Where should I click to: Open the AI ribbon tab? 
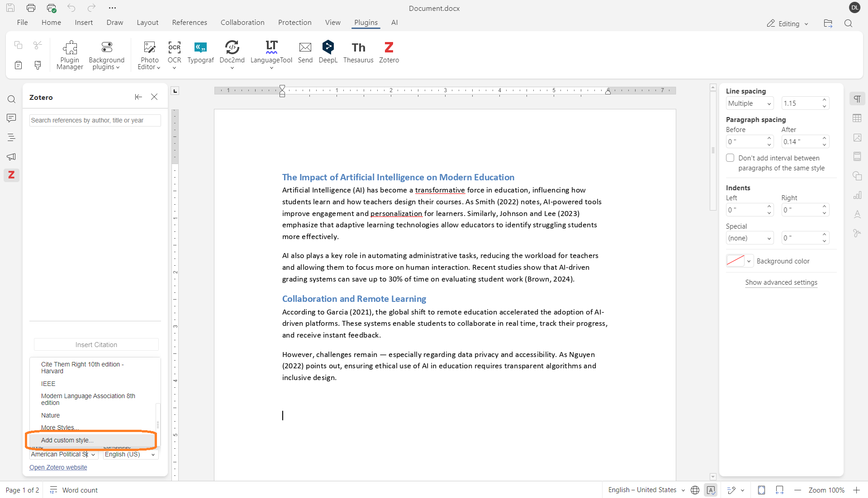(x=394, y=22)
